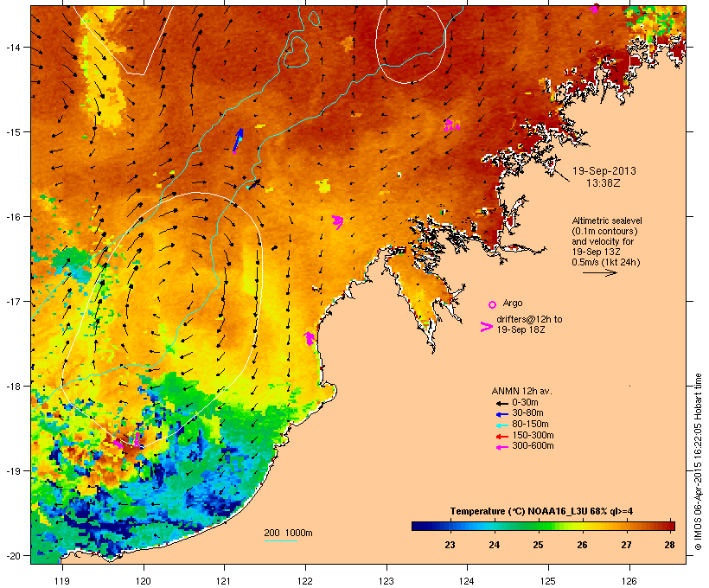Click the cyan 80-150m legend arrow
Screen dimensions: 709x588
coord(501,425)
